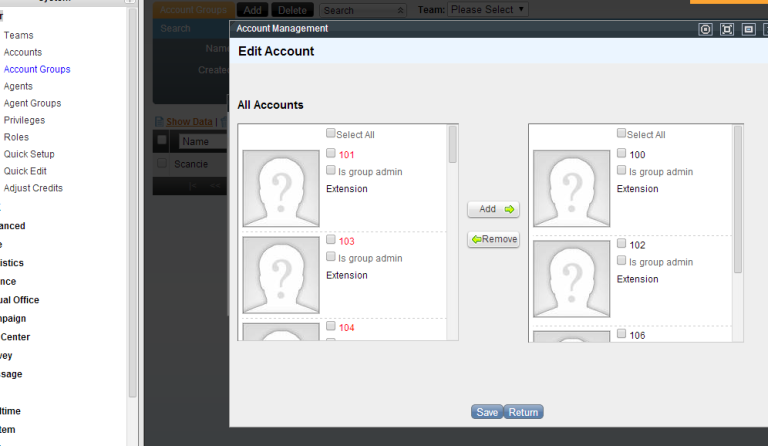Check the box for account 101
The height and width of the screenshot is (446, 768).
[x=331, y=154]
